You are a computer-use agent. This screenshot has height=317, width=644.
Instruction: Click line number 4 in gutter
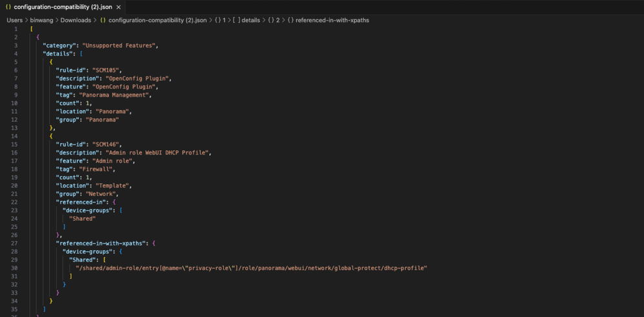pyautogui.click(x=16, y=53)
